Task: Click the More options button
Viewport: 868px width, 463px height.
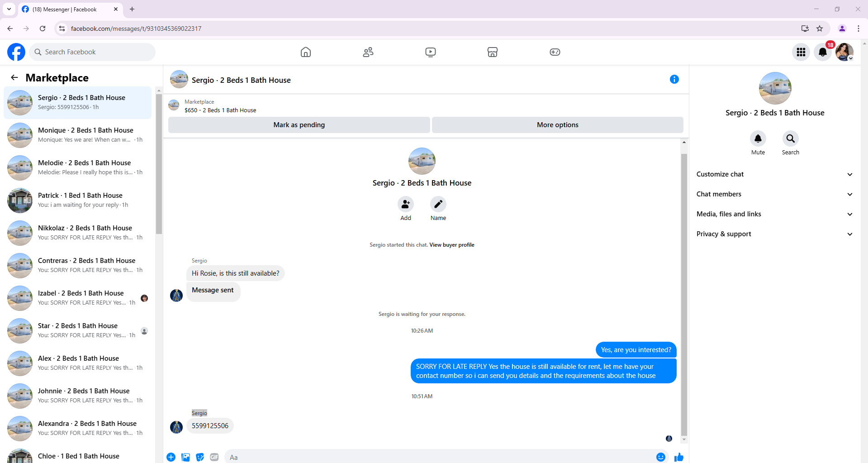Action: point(558,125)
